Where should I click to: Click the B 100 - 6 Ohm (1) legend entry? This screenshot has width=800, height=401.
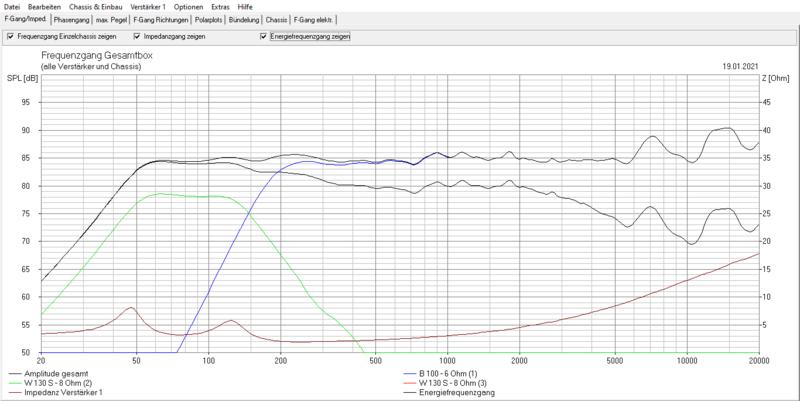(x=448, y=374)
